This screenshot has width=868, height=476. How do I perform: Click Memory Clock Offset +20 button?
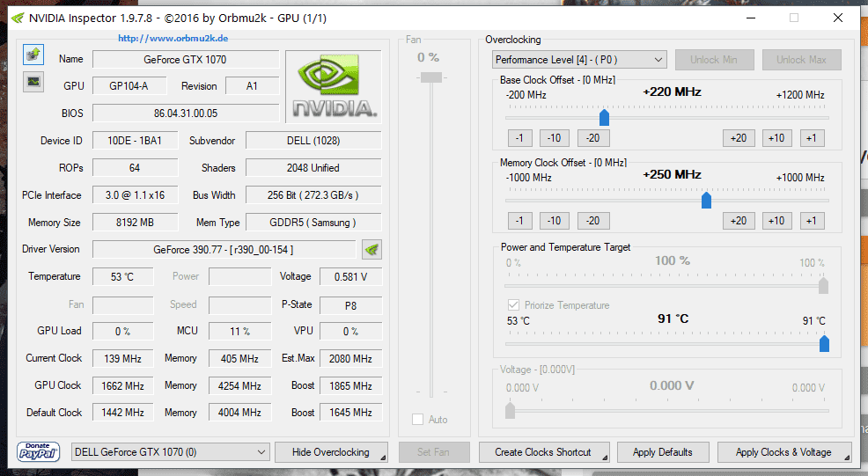pyautogui.click(x=739, y=221)
